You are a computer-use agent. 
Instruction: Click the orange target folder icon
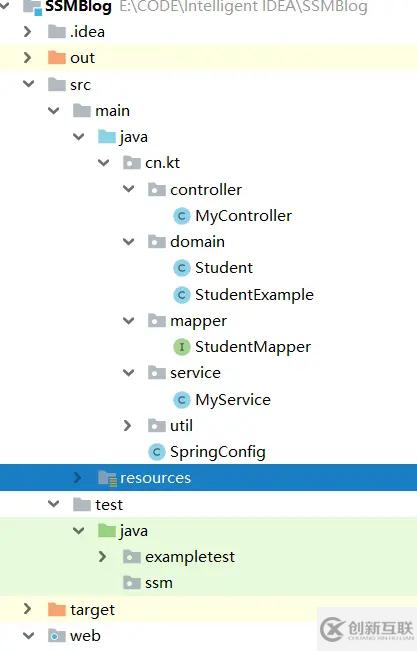pyautogui.click(x=57, y=609)
